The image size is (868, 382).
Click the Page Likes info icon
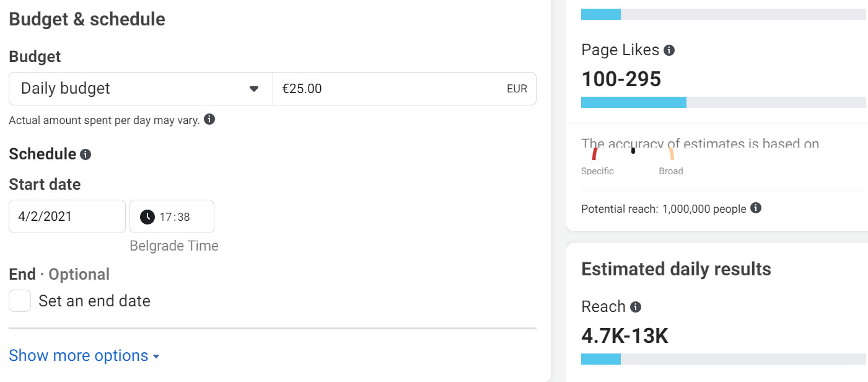click(669, 50)
